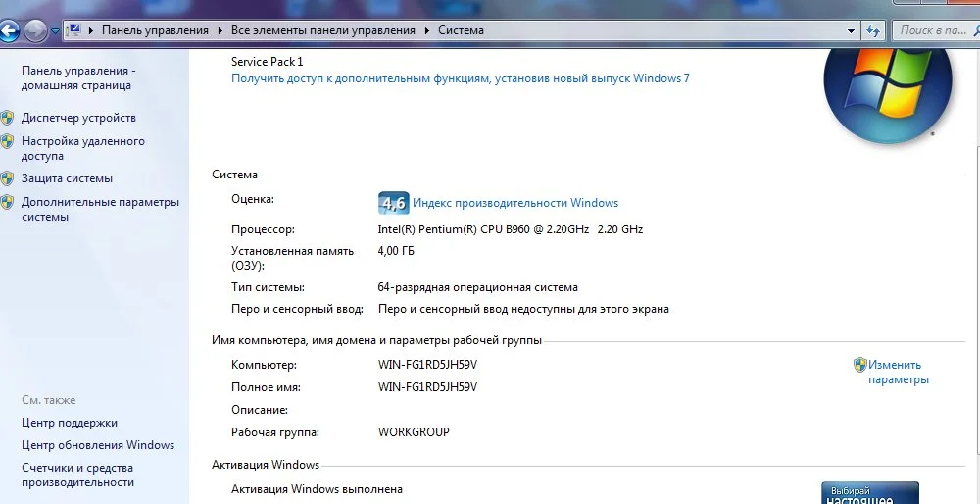Expand the arrow after Все элементы панели управления
This screenshot has width=980, height=504.
coord(427,30)
